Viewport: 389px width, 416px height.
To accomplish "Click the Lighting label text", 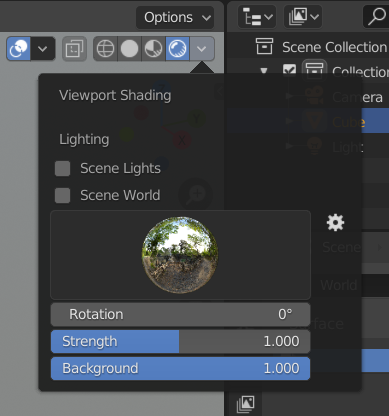I will point(84,140).
